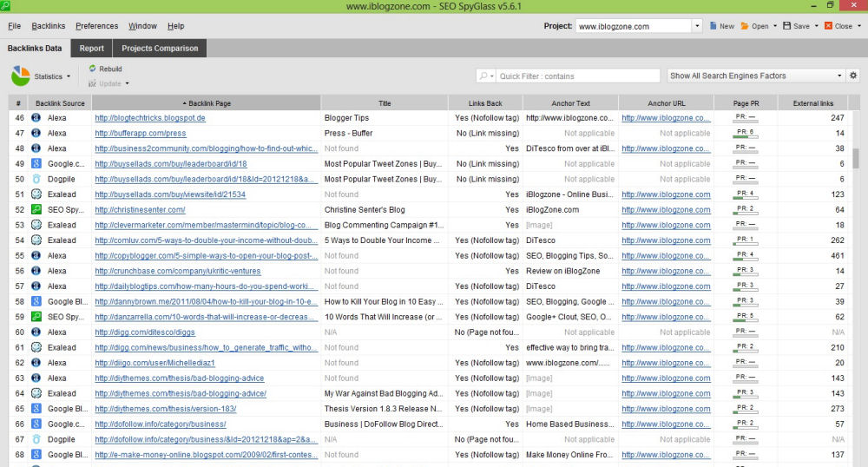Open the crunchbase.com ukritic-ventures link
The height and width of the screenshot is (467, 868).
[178, 271]
